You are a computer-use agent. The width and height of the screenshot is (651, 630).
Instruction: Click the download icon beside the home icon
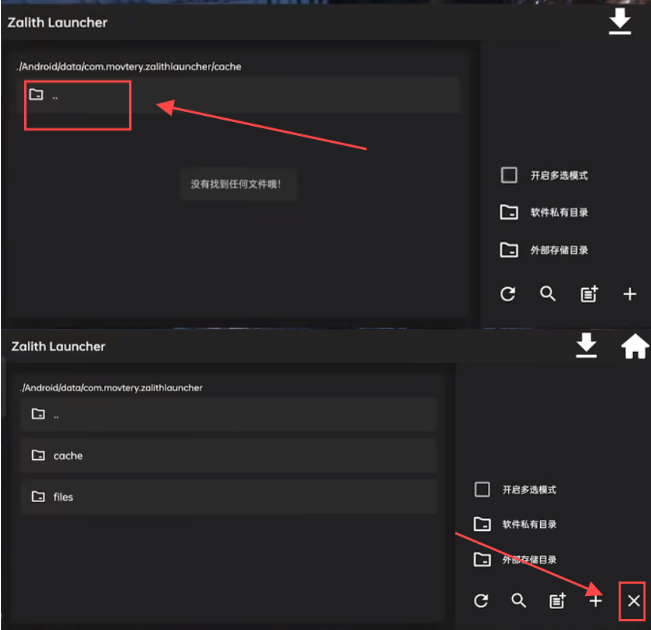[586, 346]
